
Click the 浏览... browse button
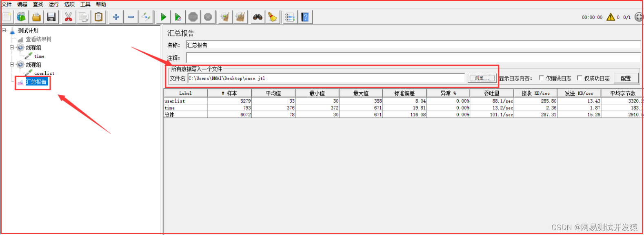tap(482, 78)
